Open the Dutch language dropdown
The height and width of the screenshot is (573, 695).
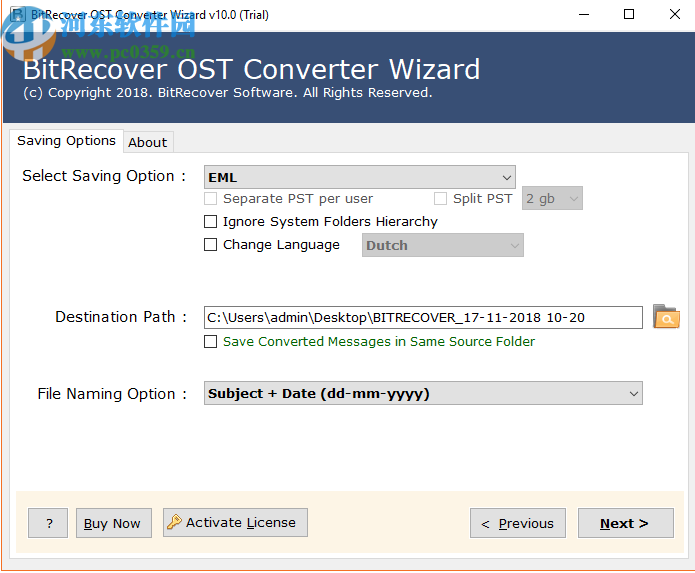(442, 245)
